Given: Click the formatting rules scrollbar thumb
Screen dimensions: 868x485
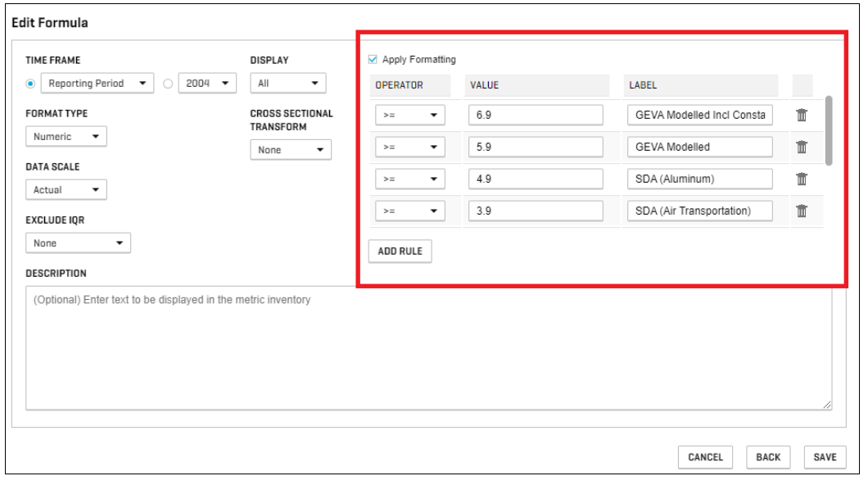Looking at the screenshot, I should coord(829,130).
